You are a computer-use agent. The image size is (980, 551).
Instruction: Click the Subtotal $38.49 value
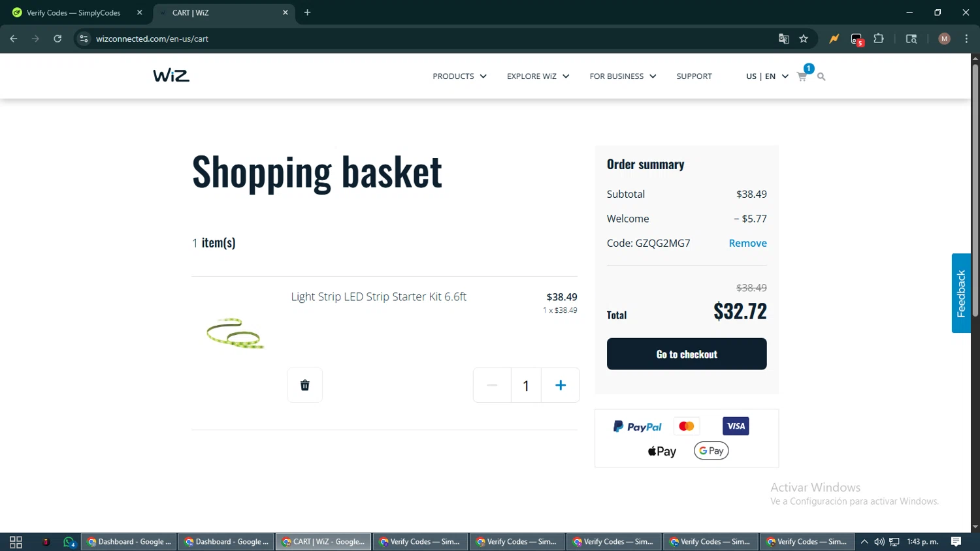coord(751,194)
